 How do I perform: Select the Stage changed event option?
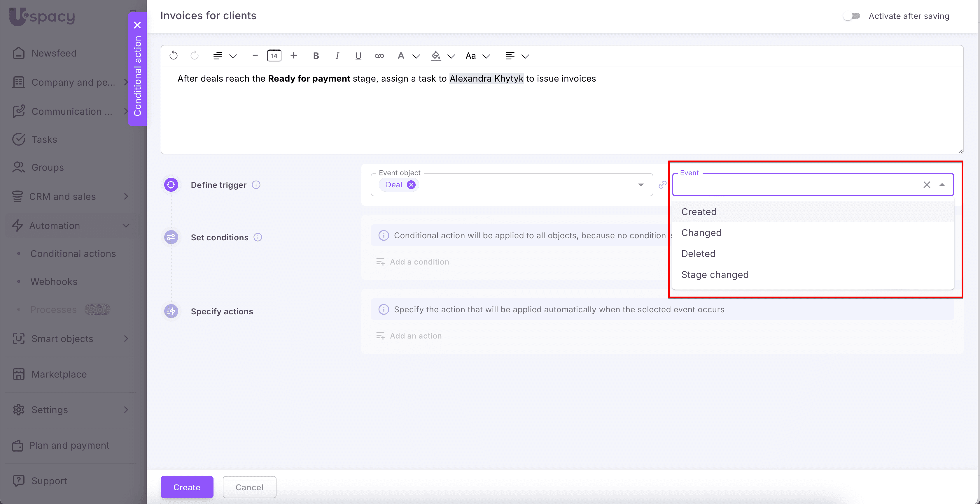[x=715, y=274]
